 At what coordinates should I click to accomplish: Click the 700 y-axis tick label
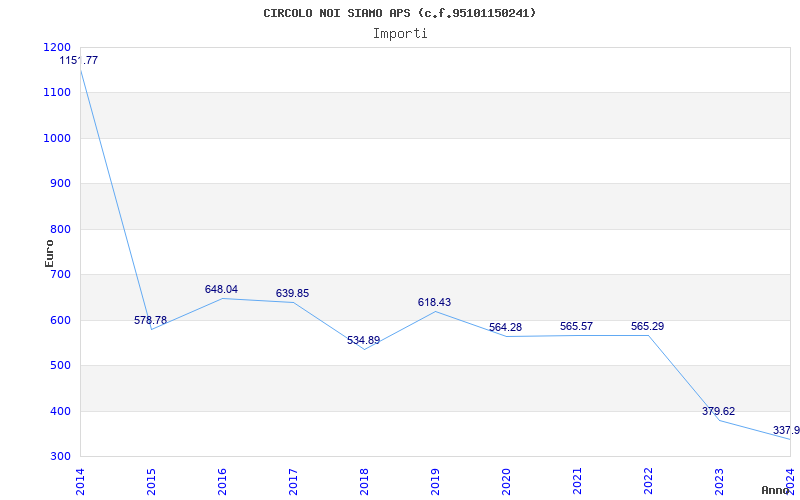61,274
